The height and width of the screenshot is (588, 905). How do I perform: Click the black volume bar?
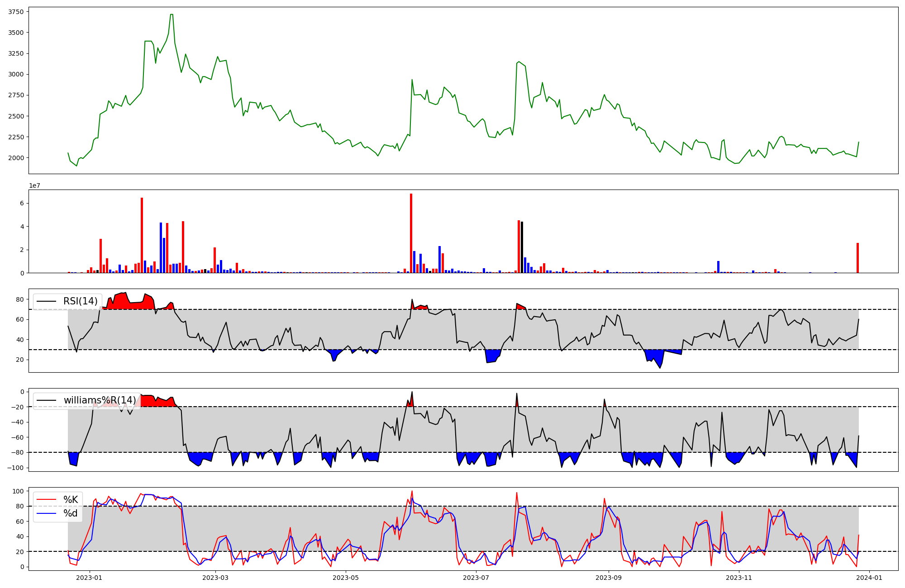[522, 247]
